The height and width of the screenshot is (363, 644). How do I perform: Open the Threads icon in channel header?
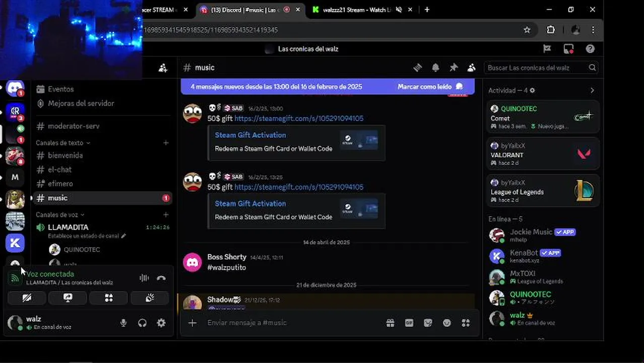tap(417, 68)
